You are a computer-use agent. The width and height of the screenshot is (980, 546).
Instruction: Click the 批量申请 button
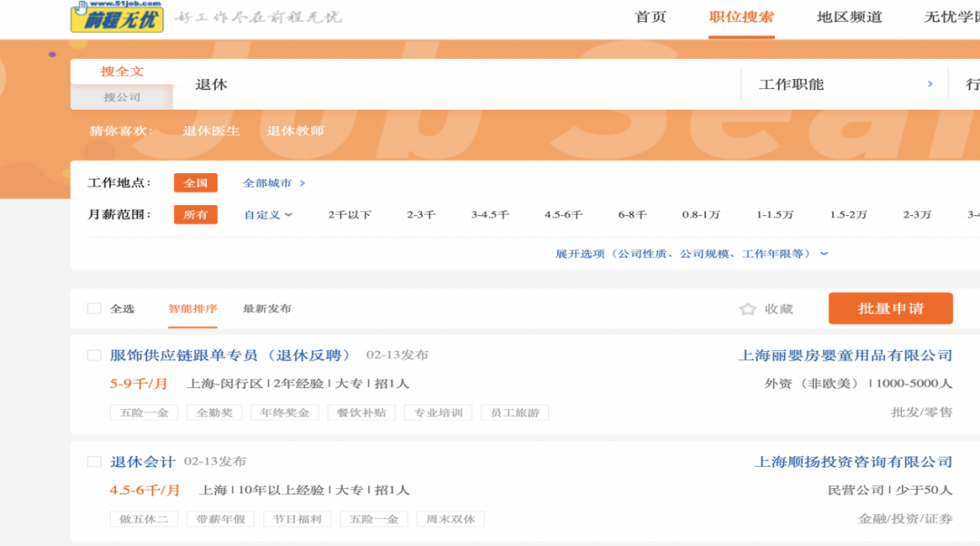(890, 308)
